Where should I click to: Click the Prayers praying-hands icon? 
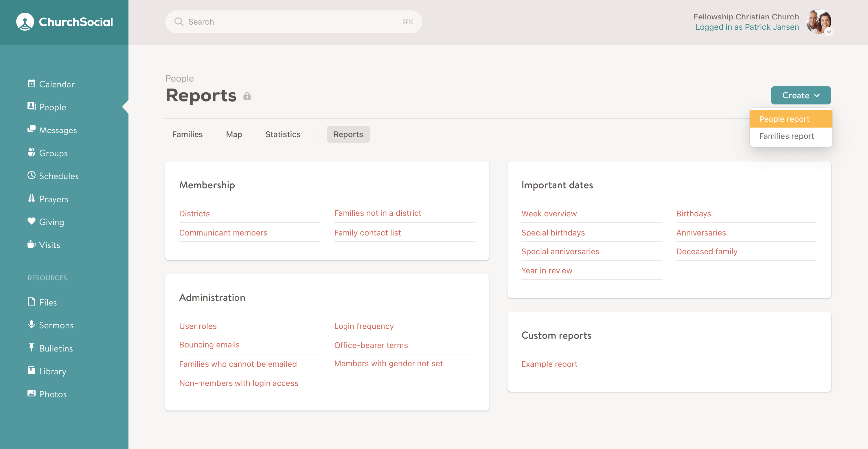coord(31,198)
